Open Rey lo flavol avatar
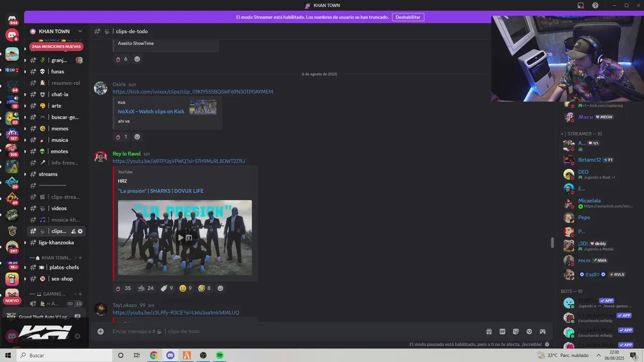This screenshot has height=362, width=644. (101, 157)
